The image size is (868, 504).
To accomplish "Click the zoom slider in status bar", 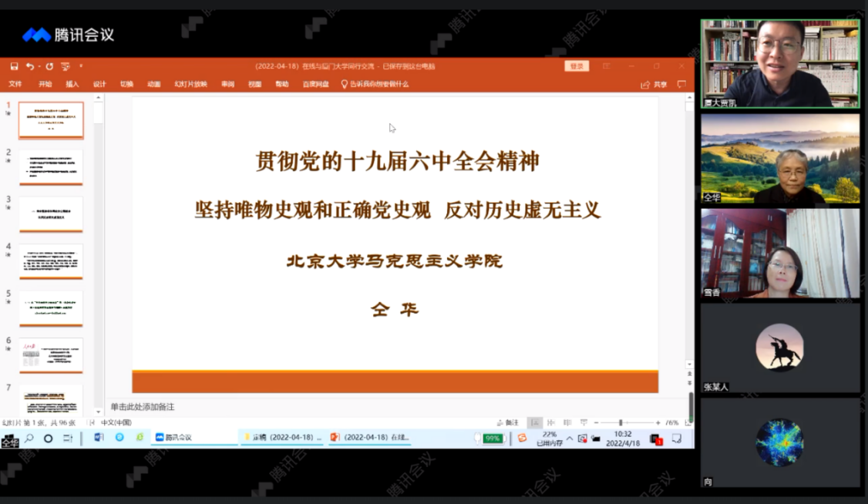I will 621,422.
